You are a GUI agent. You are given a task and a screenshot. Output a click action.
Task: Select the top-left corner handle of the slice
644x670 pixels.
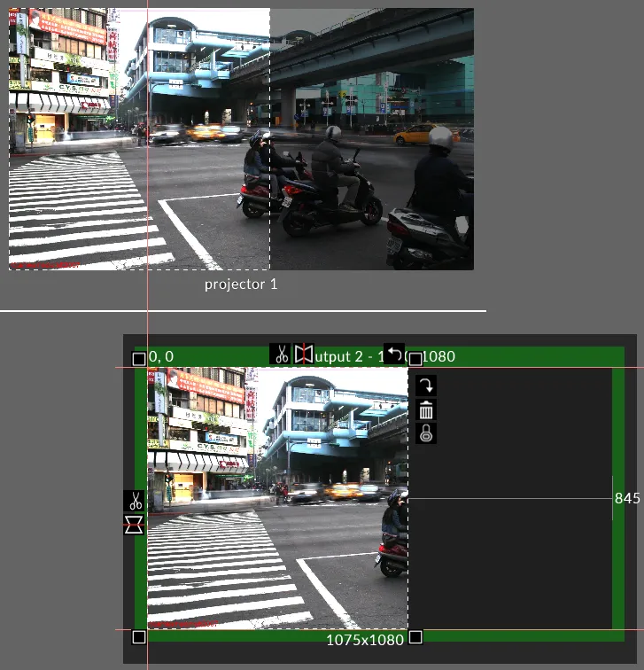(138, 359)
